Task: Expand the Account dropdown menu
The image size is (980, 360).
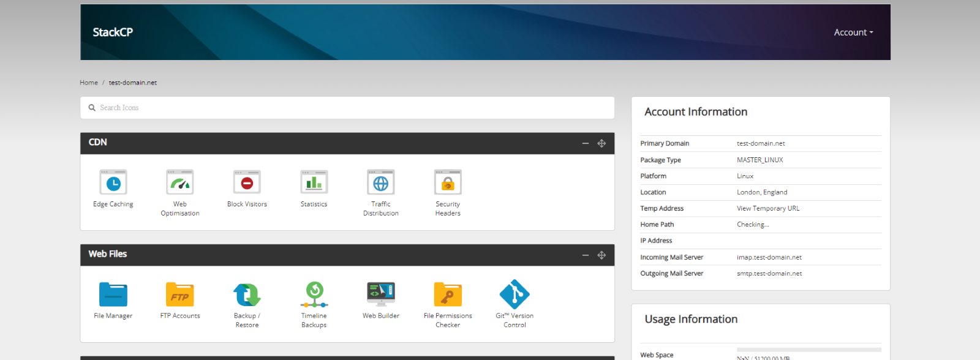Action: pyautogui.click(x=853, y=32)
